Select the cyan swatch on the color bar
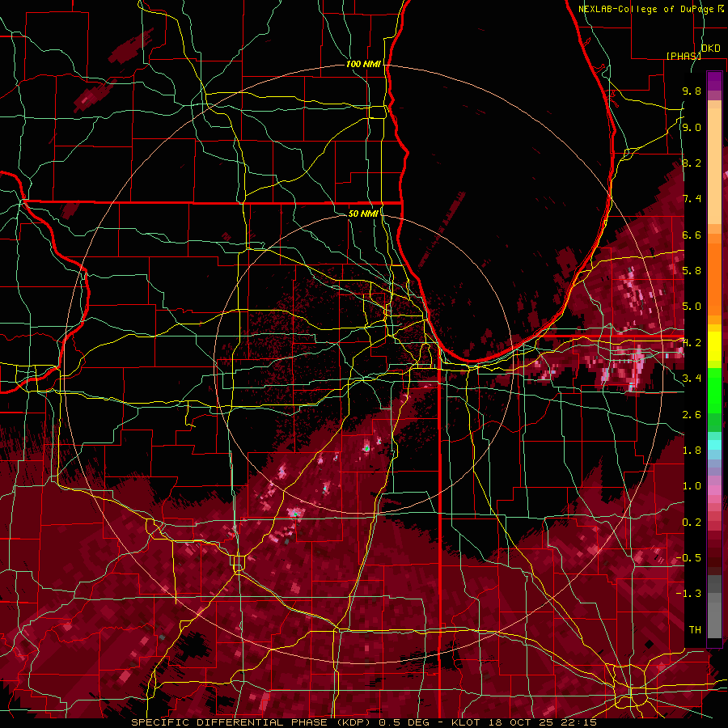This screenshot has width=728, height=728. point(714,445)
